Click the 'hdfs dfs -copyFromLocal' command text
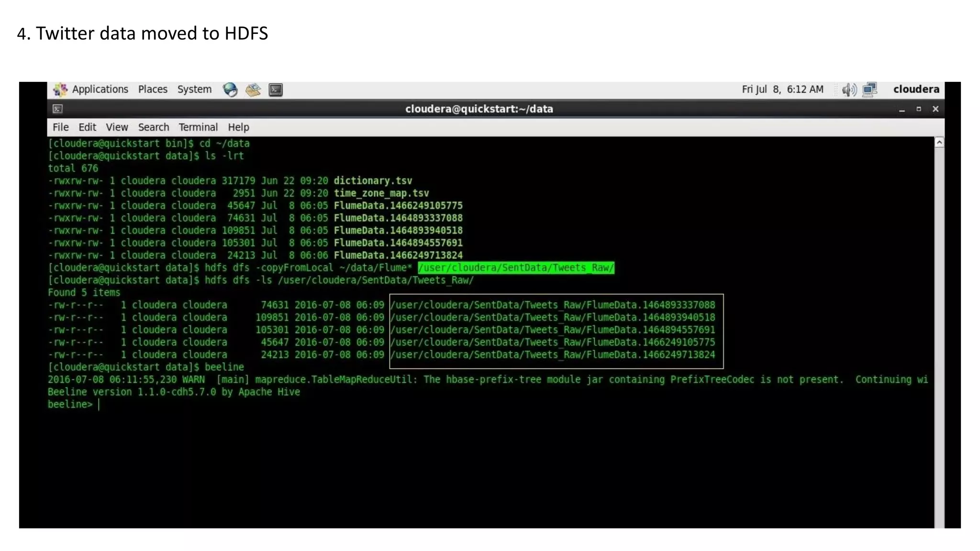This screenshot has height=551, width=980. [x=269, y=268]
